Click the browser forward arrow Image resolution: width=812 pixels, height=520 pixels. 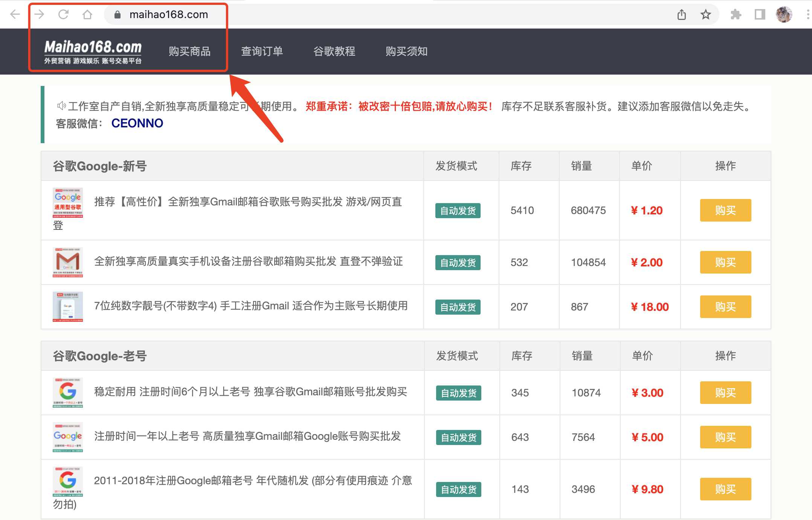click(39, 14)
